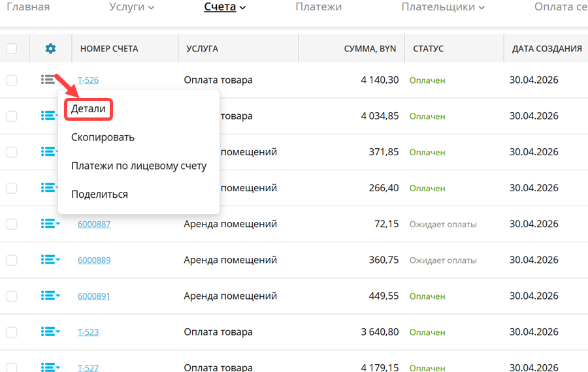
Task: Sort by СУММА, BYN column header
Action: 370,49
